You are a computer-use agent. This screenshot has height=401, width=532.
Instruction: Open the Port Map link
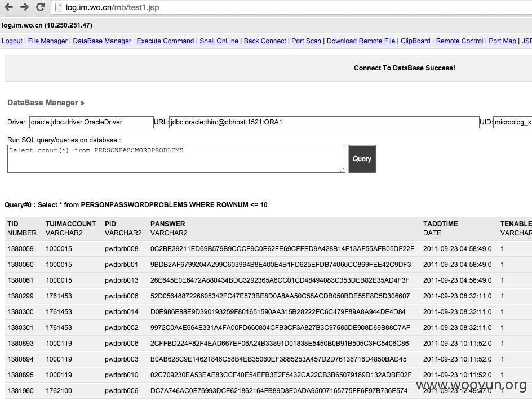point(502,41)
